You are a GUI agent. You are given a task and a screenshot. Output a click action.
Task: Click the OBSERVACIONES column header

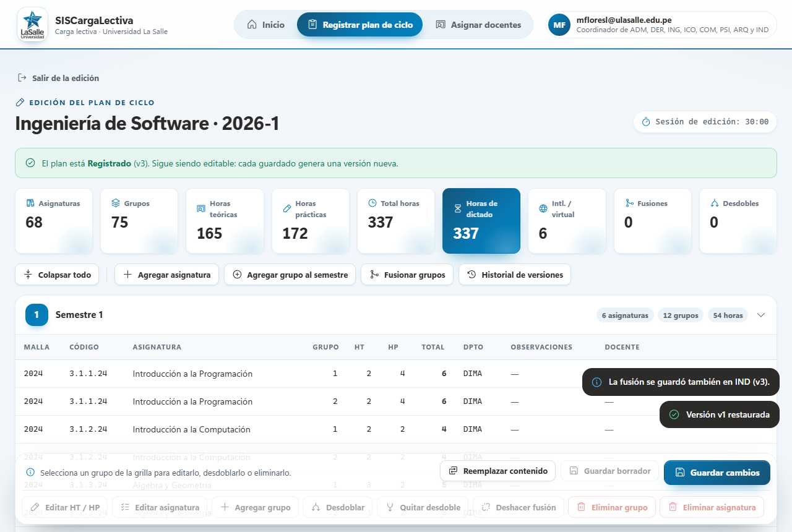[x=541, y=347]
